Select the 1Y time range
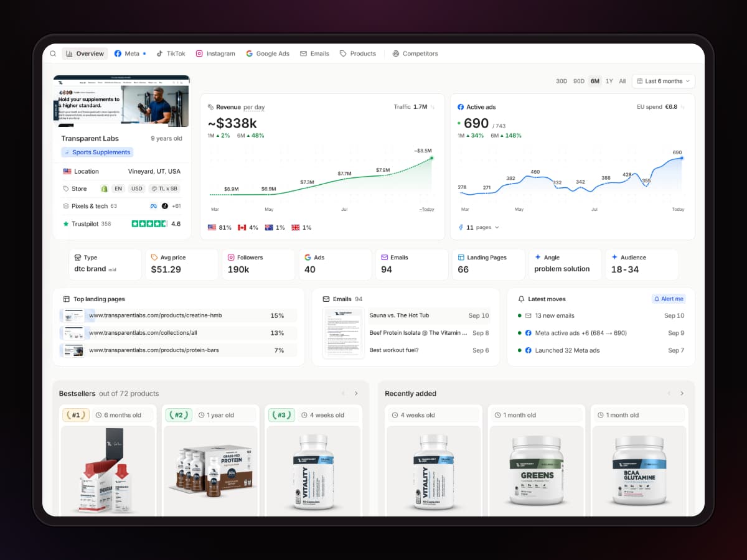 coord(609,81)
